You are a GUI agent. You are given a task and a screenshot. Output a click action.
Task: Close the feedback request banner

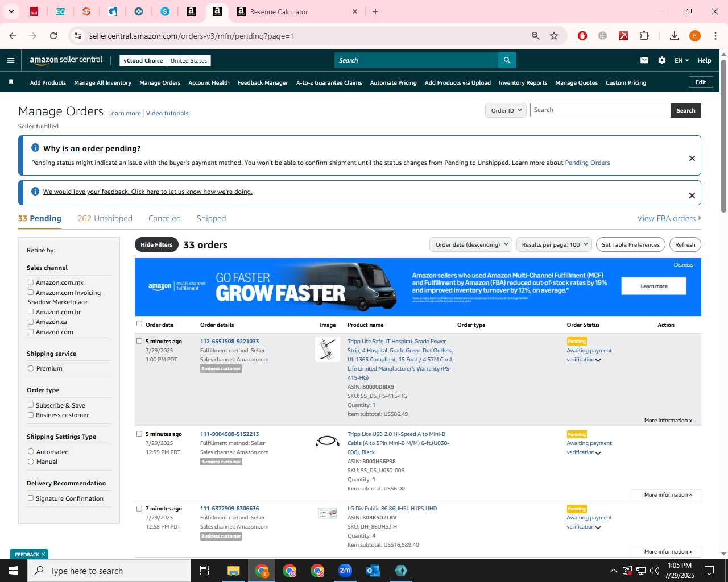(x=692, y=196)
